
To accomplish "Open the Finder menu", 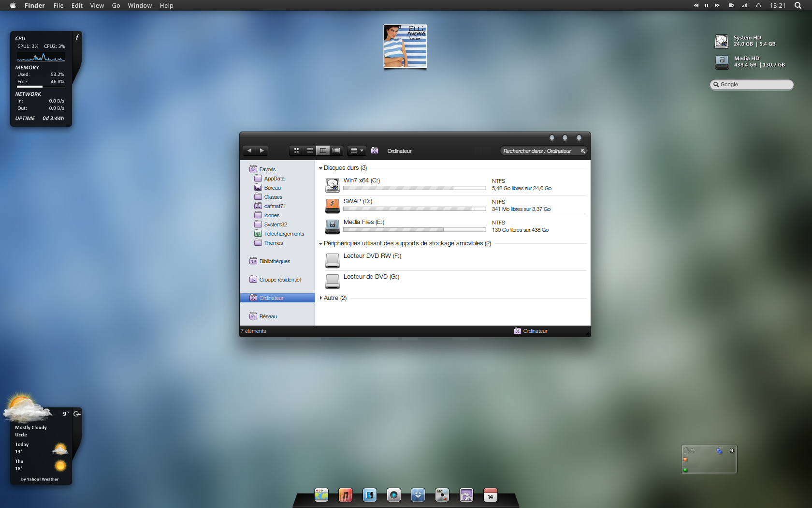I will click(x=35, y=5).
